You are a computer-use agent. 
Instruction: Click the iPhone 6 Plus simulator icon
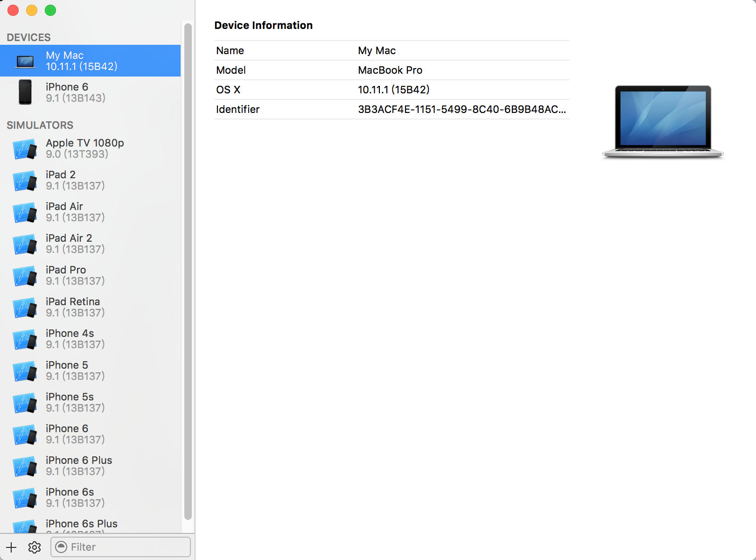click(x=25, y=466)
